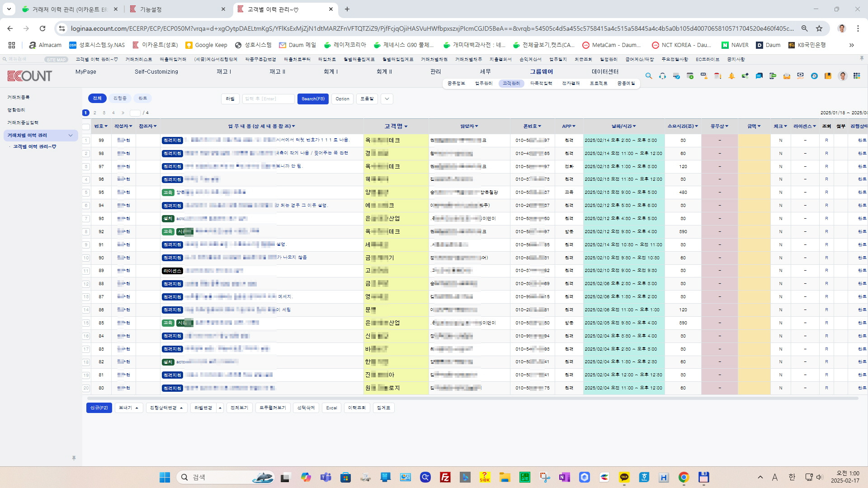Open KakaoTalk from the Windows taskbar

[624, 477]
